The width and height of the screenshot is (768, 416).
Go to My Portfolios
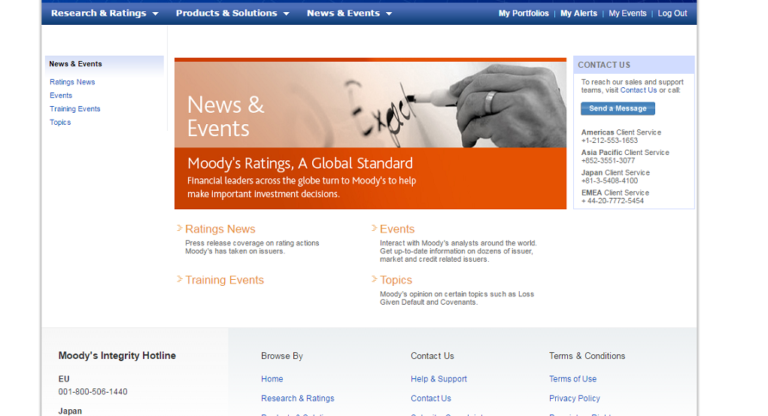pyautogui.click(x=524, y=13)
